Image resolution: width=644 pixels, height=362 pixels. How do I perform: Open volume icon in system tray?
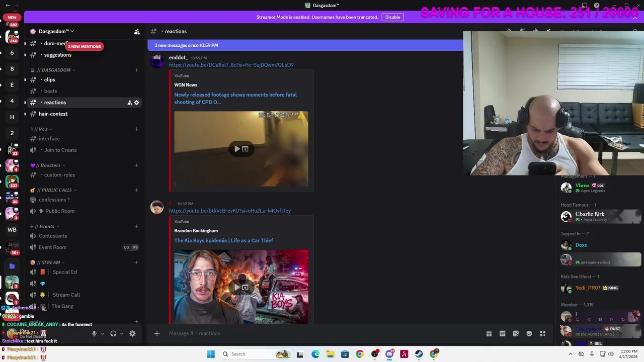coord(611,354)
